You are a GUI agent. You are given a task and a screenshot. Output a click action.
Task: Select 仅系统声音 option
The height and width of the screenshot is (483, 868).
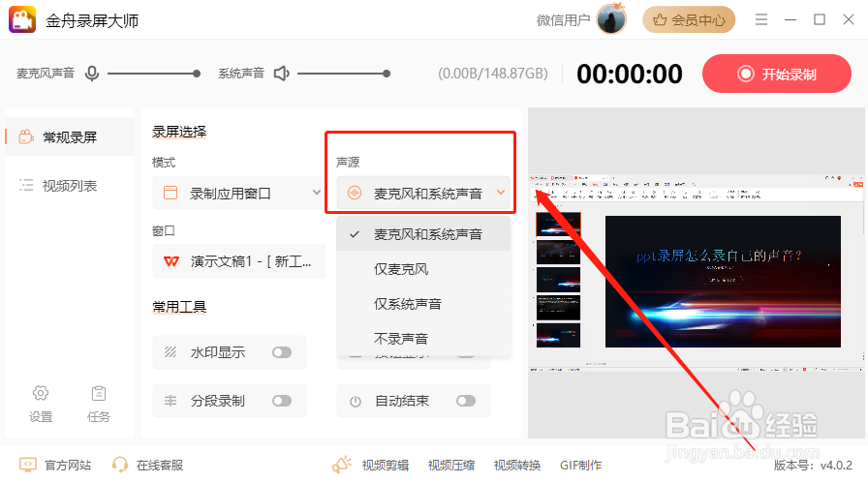[x=423, y=304]
